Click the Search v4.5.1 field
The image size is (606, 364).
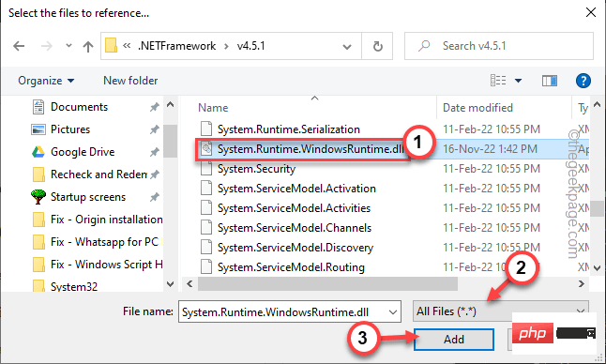tap(498, 46)
